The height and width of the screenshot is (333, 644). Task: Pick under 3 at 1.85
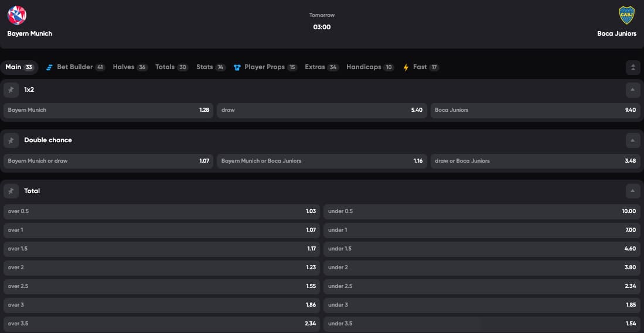[482, 305]
